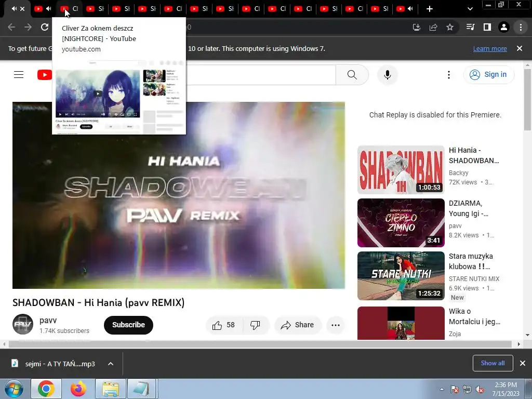Screen dimensions: 532x399
Task: Open more actions ellipsis beside Share
Action: tap(336, 325)
